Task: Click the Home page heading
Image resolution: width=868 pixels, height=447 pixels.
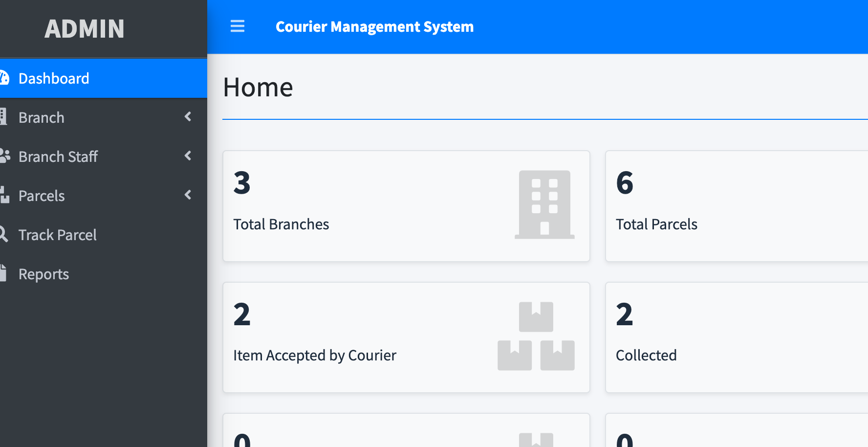Action: pos(258,88)
